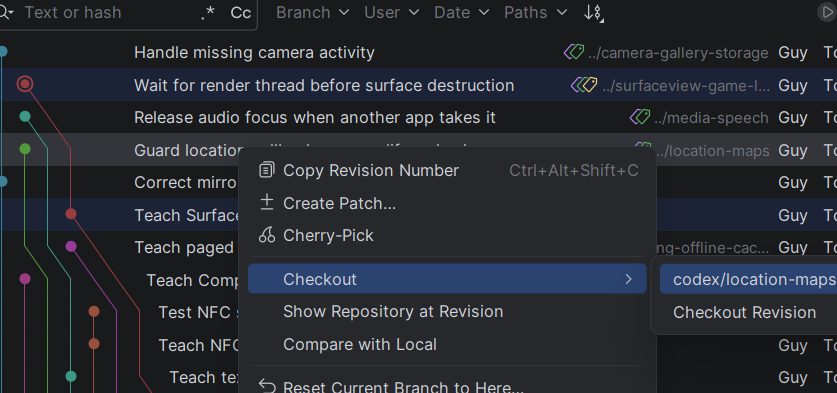837x393 pixels.
Task: Select commit Handle missing camera activity
Action: tap(254, 52)
